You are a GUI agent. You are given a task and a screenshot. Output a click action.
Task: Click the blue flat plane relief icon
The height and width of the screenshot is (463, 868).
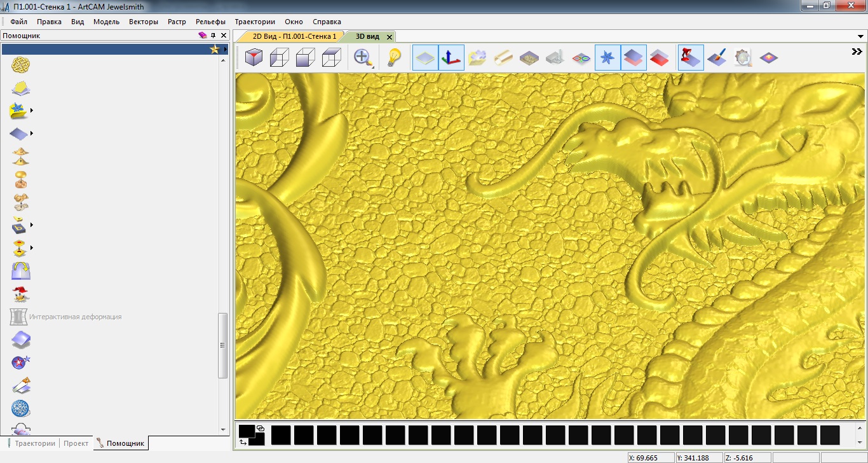(x=18, y=134)
